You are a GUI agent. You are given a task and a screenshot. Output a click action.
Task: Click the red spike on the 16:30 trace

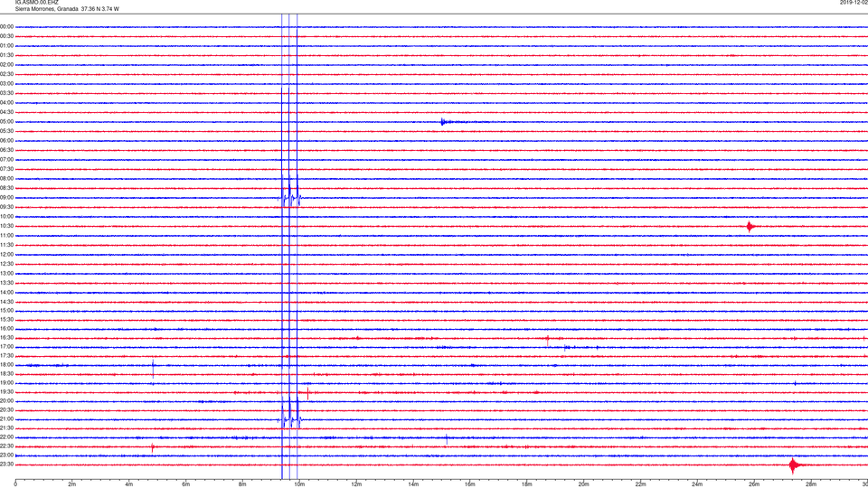tap(548, 339)
